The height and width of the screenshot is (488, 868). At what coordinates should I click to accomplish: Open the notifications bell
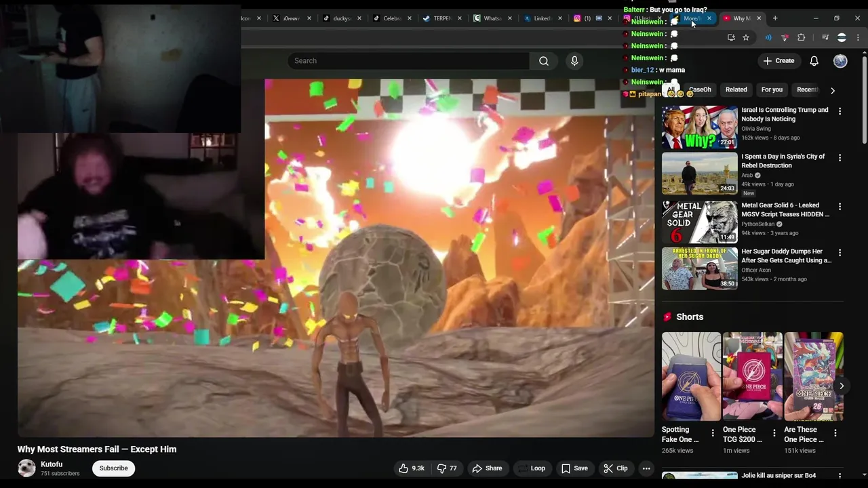tap(814, 61)
